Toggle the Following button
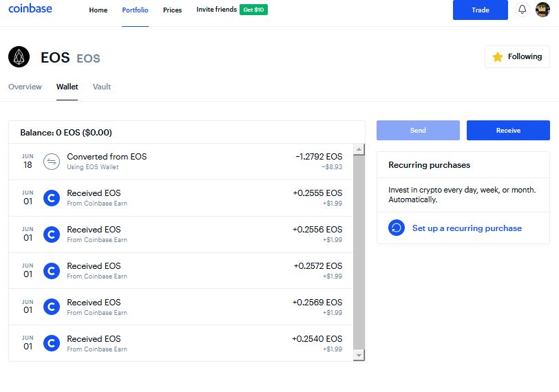The width and height of the screenshot is (559, 392). click(x=517, y=56)
